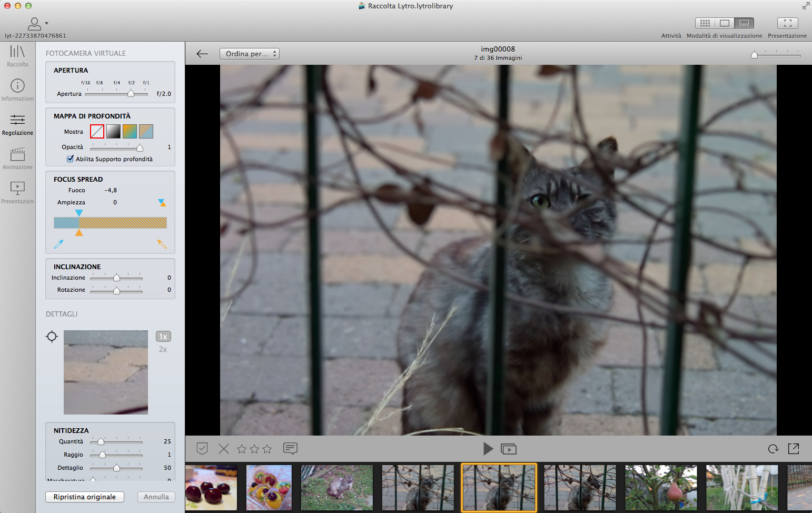Image resolution: width=812 pixels, height=513 pixels.
Task: Pick the blue focus eyedropper
Action: tap(58, 244)
